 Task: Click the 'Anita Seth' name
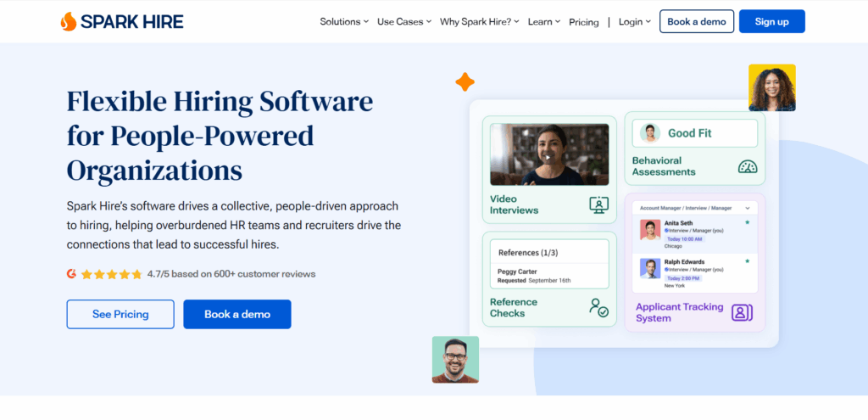678,223
